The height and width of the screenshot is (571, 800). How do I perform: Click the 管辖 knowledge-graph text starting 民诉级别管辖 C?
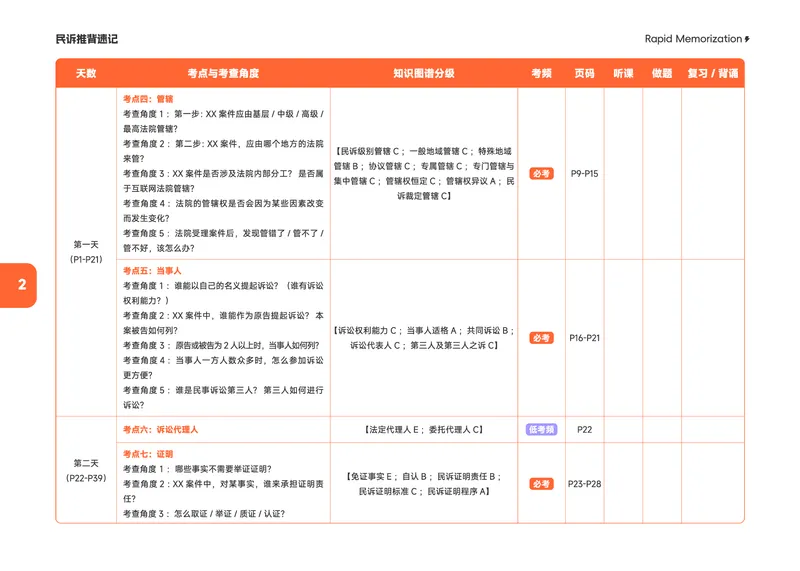tap(424, 173)
